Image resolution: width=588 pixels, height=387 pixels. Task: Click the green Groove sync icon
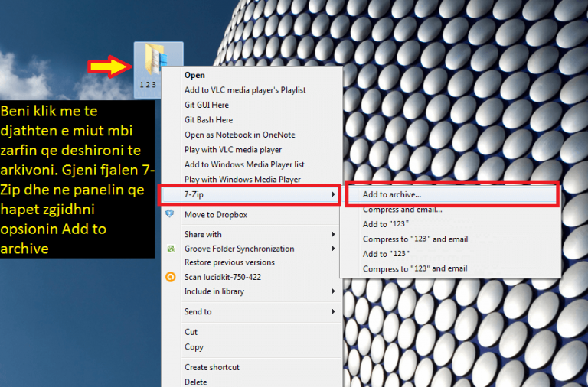click(x=171, y=249)
